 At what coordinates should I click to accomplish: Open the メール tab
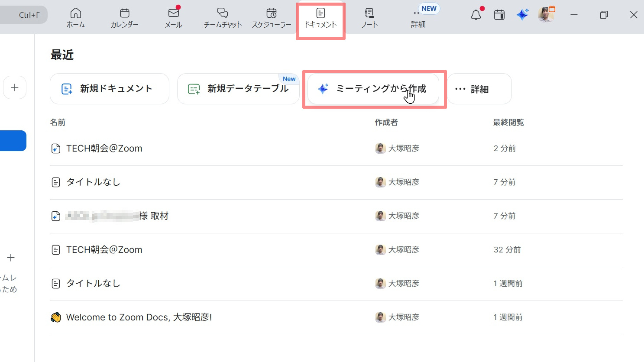174,18
